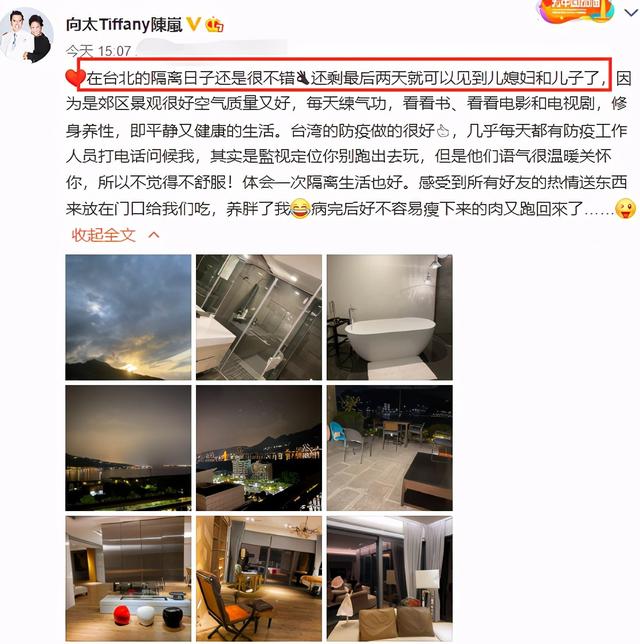Open the white bathtub photo
This screenshot has height=644, width=640.
[389, 317]
